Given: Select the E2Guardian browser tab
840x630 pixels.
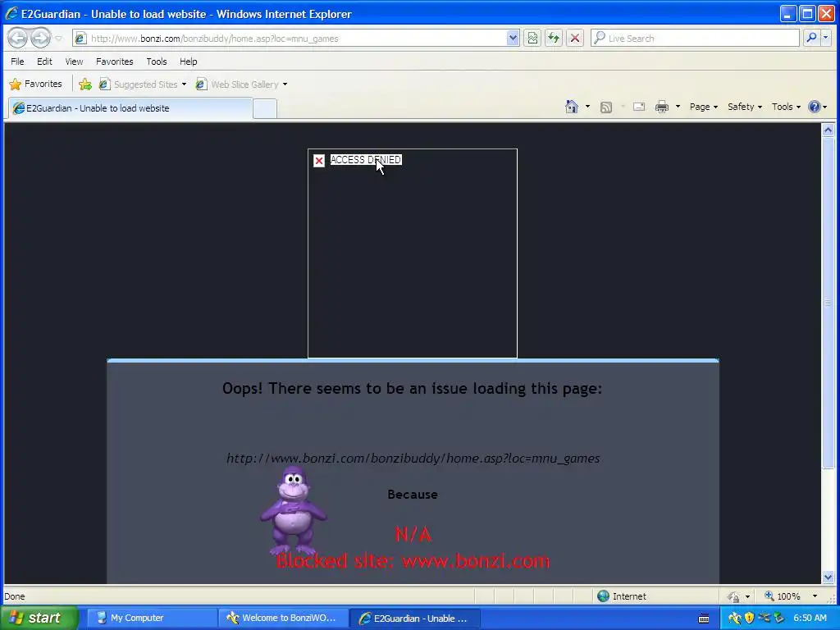Looking at the screenshot, I should click(x=130, y=108).
